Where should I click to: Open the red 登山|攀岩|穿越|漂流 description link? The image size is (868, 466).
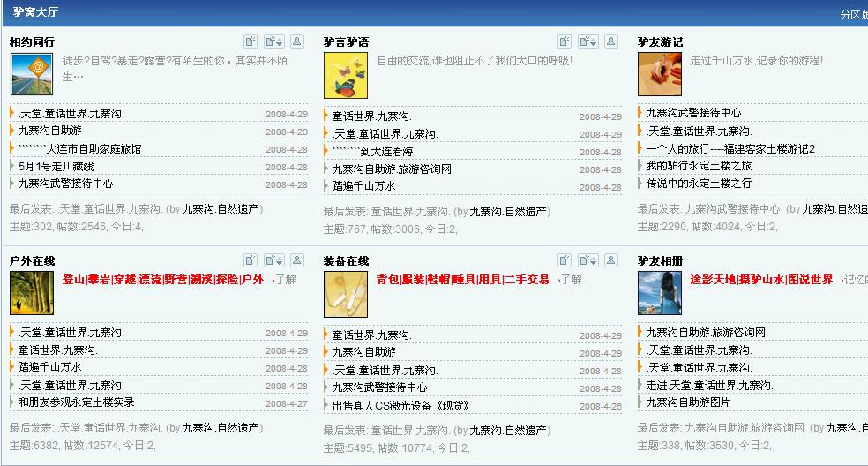(x=162, y=280)
